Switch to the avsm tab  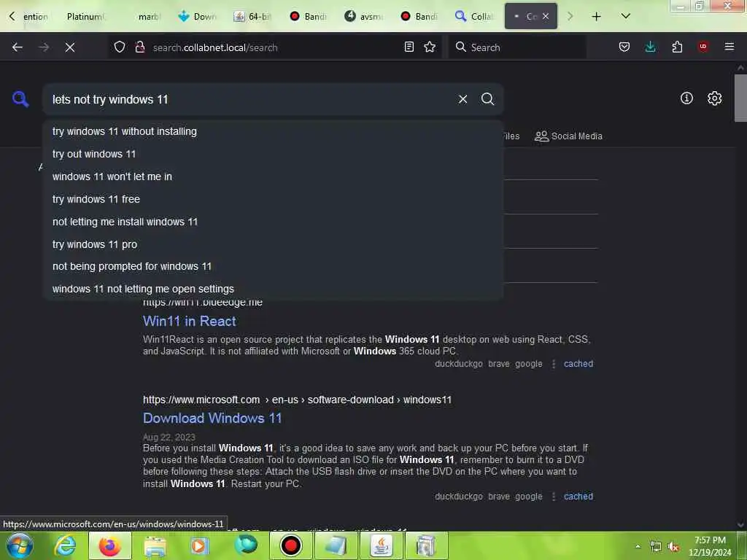pyautogui.click(x=364, y=17)
